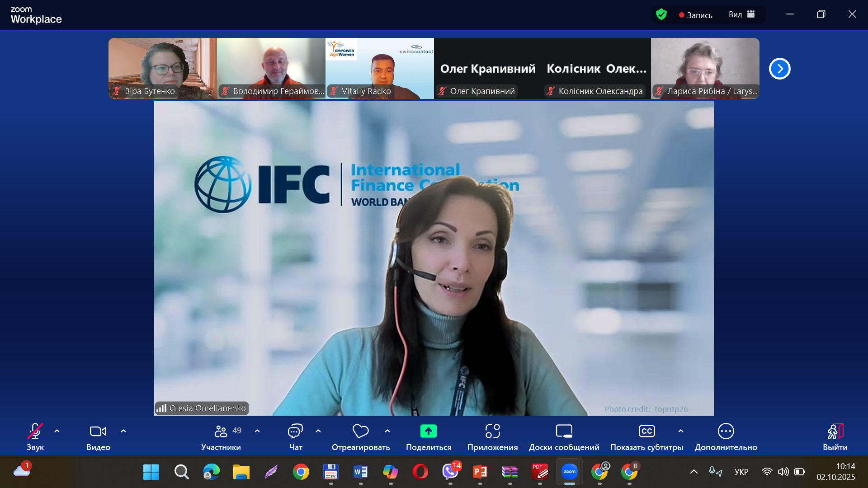Select Vitaliy Radko's video thumbnail
The image size is (868, 488).
click(x=379, y=68)
